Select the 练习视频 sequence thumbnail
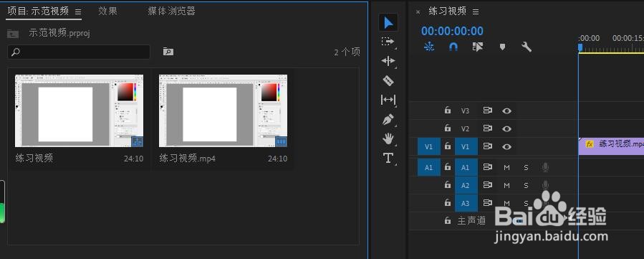Viewport: 644px width, 259px height. (79, 110)
